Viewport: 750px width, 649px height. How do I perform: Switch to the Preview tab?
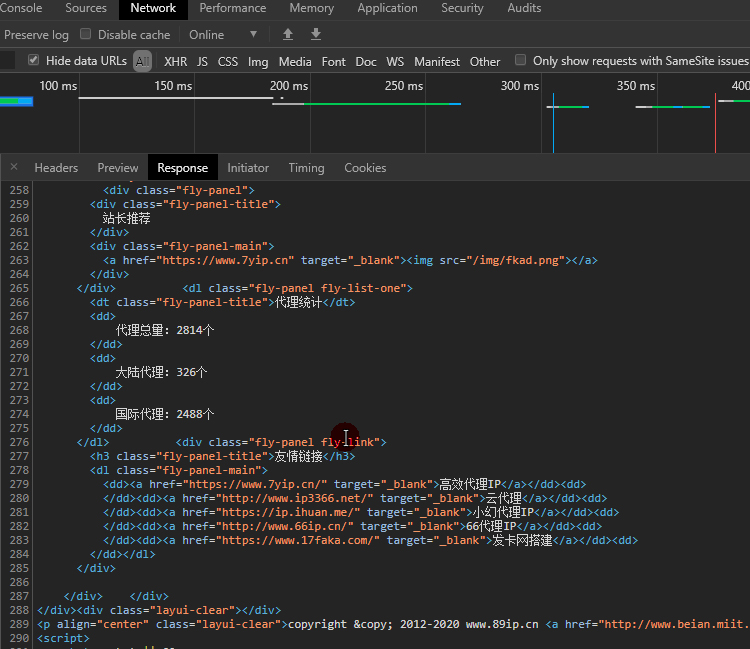(118, 168)
